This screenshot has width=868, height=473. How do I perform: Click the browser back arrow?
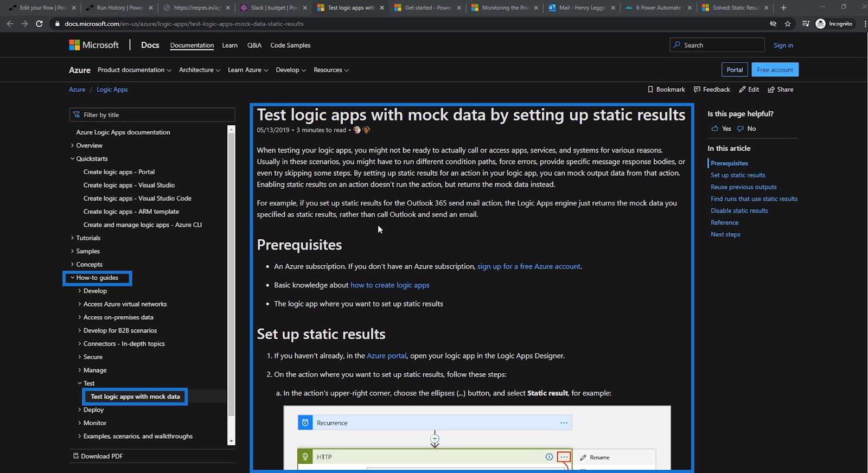pyautogui.click(x=10, y=24)
